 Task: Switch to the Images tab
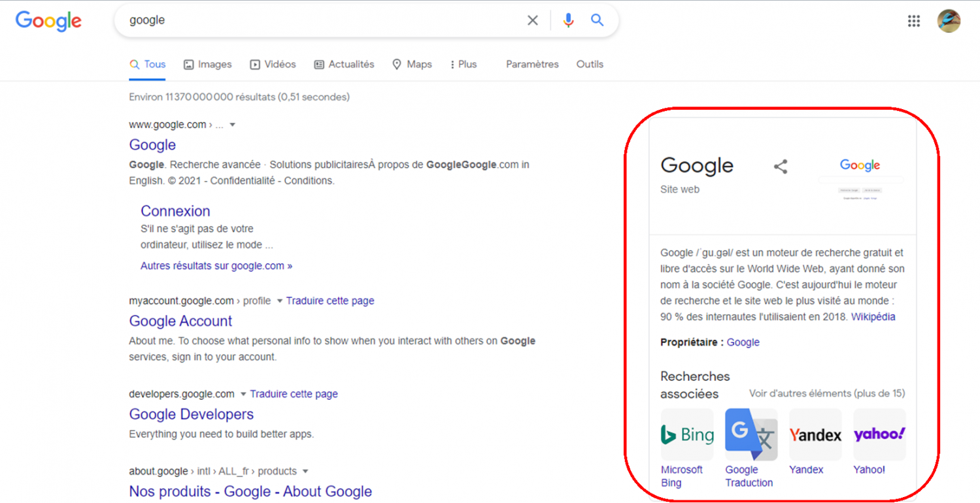tap(207, 64)
